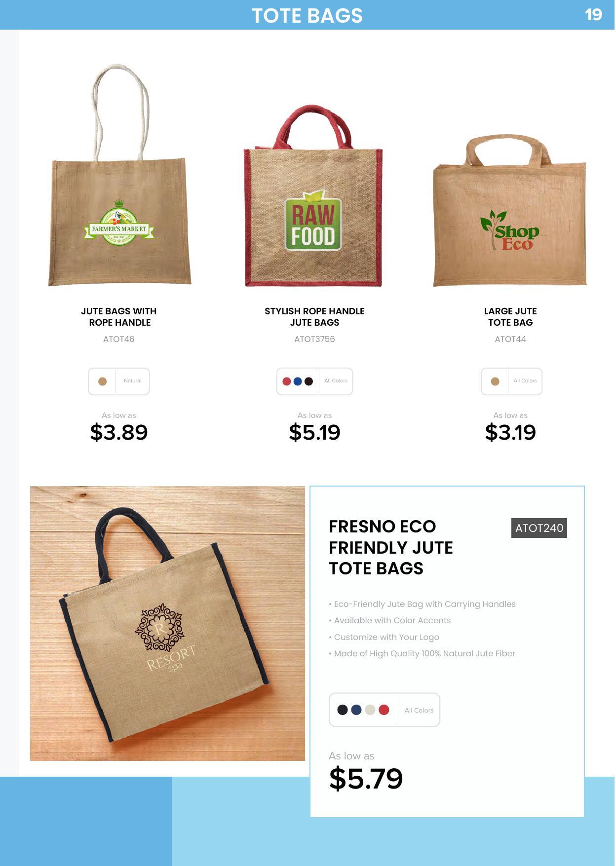Select the tan swatch under Large Jute Tote Bag
The height and width of the screenshot is (866, 616).
pos(495,381)
